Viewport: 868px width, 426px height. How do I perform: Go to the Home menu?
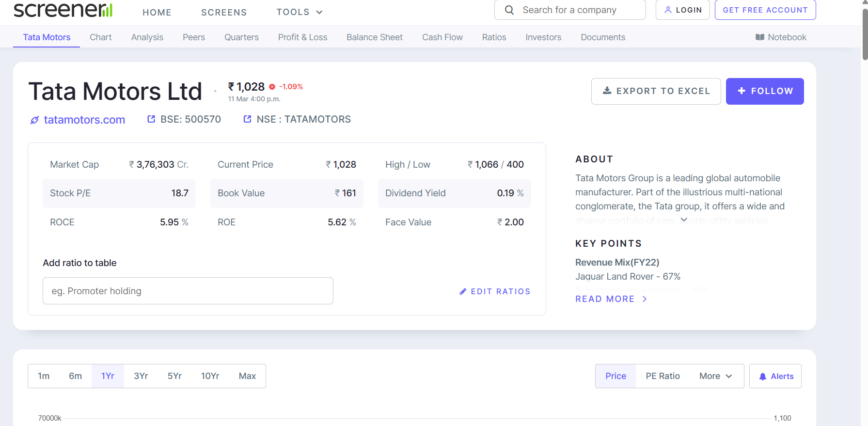pos(157,12)
